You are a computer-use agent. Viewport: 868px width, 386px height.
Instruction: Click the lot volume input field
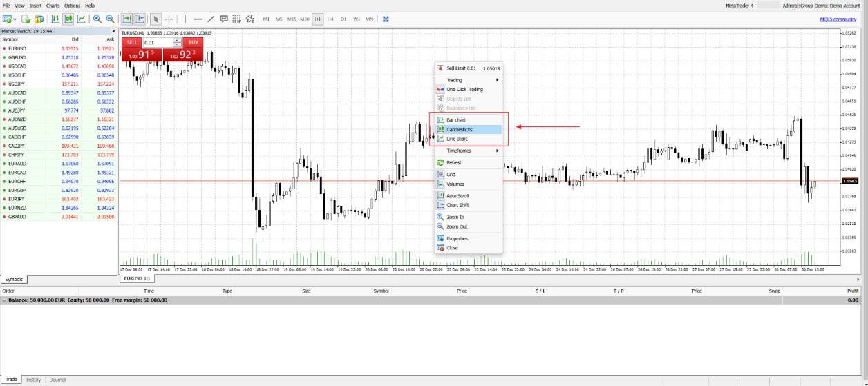coord(157,42)
